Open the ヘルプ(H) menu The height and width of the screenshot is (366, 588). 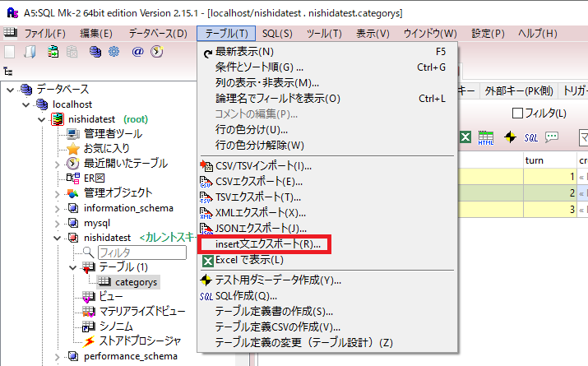(538, 34)
